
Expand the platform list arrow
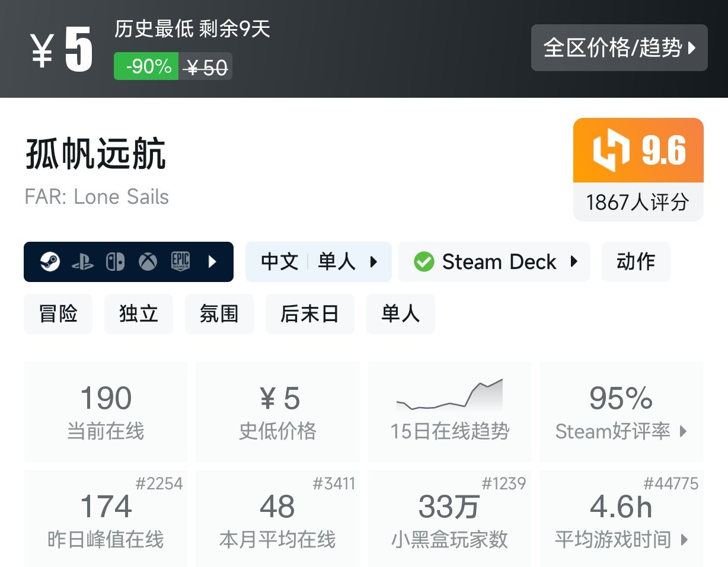pyautogui.click(x=212, y=261)
